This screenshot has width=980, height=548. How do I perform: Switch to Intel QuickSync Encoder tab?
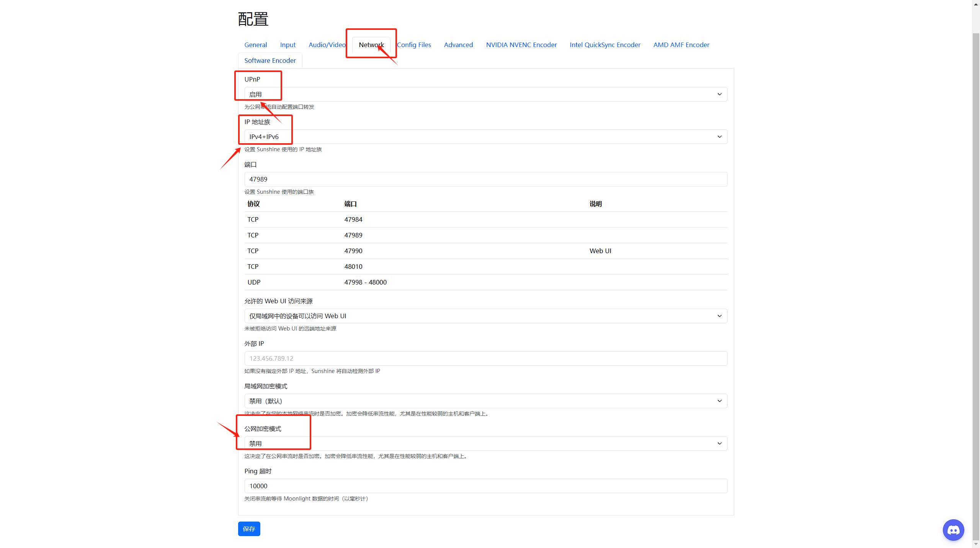pyautogui.click(x=605, y=45)
